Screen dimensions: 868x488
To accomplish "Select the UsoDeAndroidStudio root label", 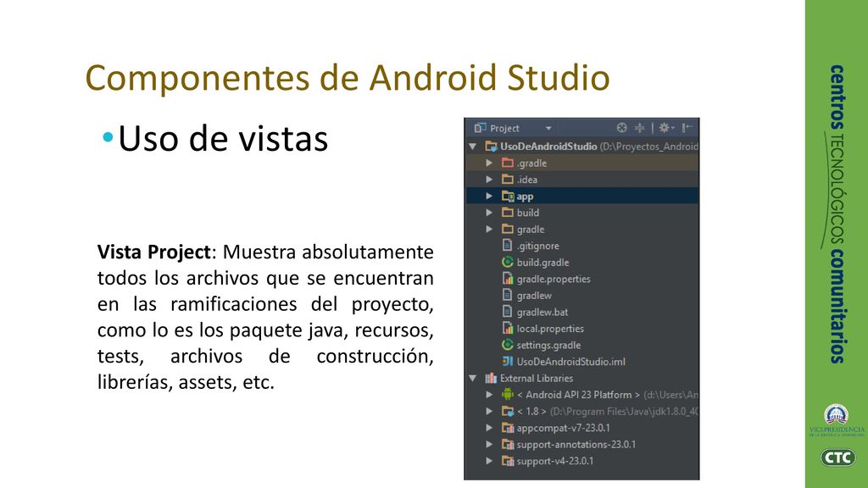I will coord(548,147).
